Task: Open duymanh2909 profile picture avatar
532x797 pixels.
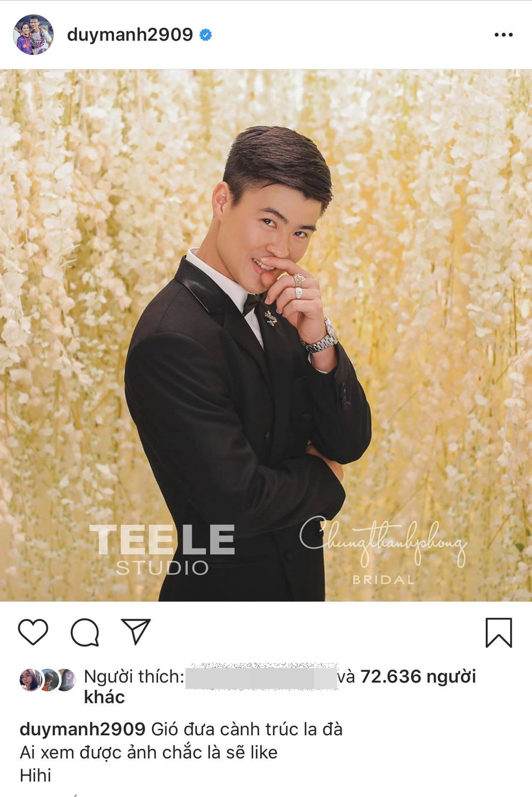Action: pyautogui.click(x=33, y=35)
